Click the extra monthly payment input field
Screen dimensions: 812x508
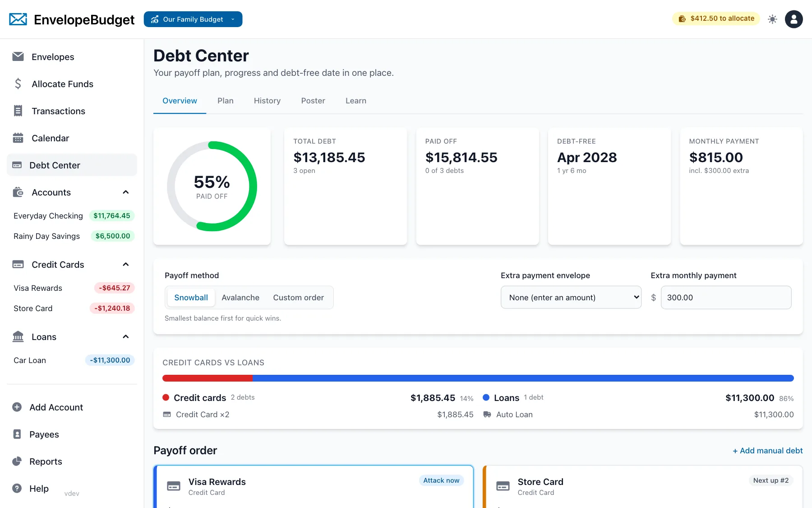(726, 298)
